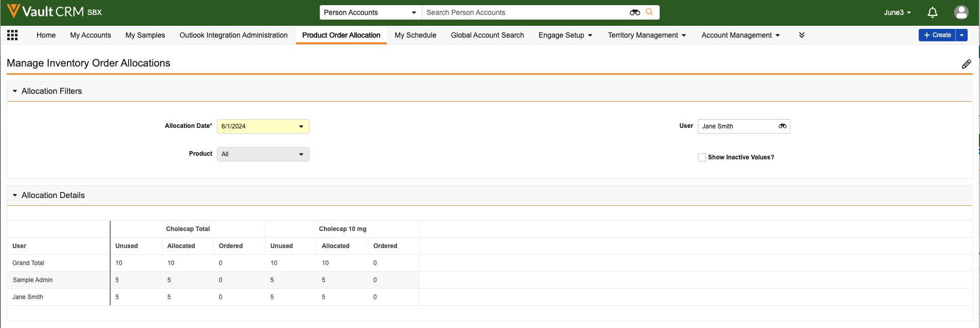Show more tabs with double chevron
The image size is (980, 328).
tap(801, 35)
